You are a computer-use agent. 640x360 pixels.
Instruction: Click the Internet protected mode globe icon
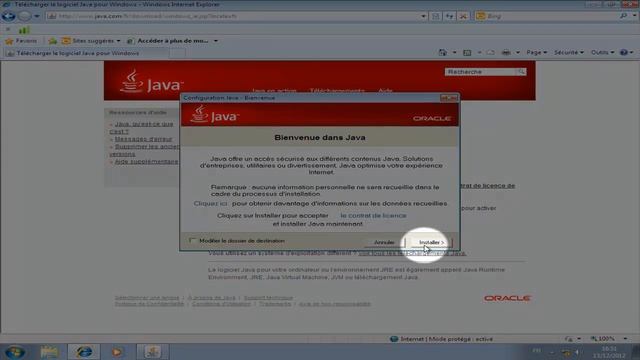tap(394, 339)
